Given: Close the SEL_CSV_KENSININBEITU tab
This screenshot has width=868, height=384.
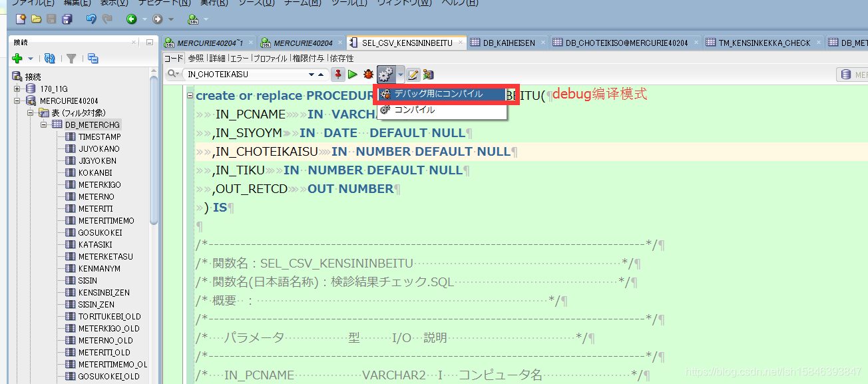Looking at the screenshot, I should click(x=459, y=43).
